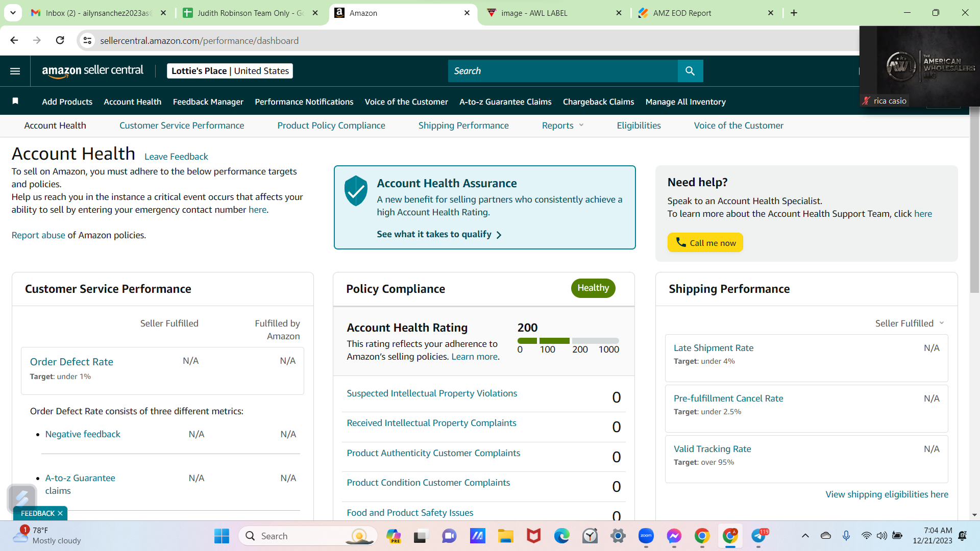Click the Windows taskbar search box
Image resolution: width=980 pixels, height=551 pixels.
point(308,536)
